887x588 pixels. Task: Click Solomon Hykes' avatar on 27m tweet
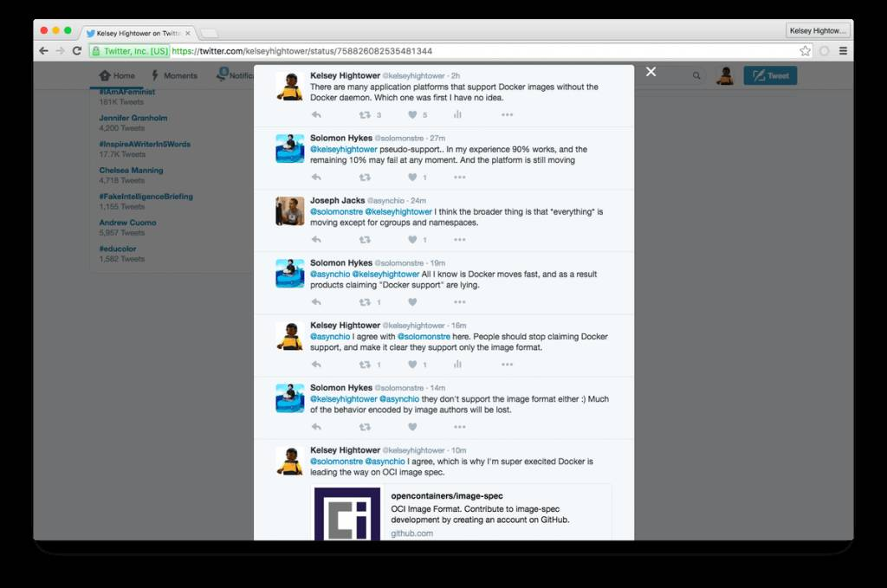click(289, 149)
